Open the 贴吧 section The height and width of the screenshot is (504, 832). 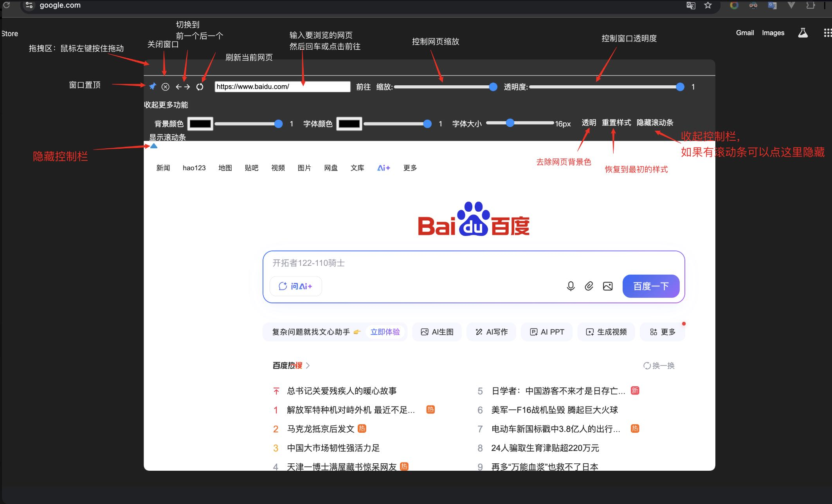point(251,167)
